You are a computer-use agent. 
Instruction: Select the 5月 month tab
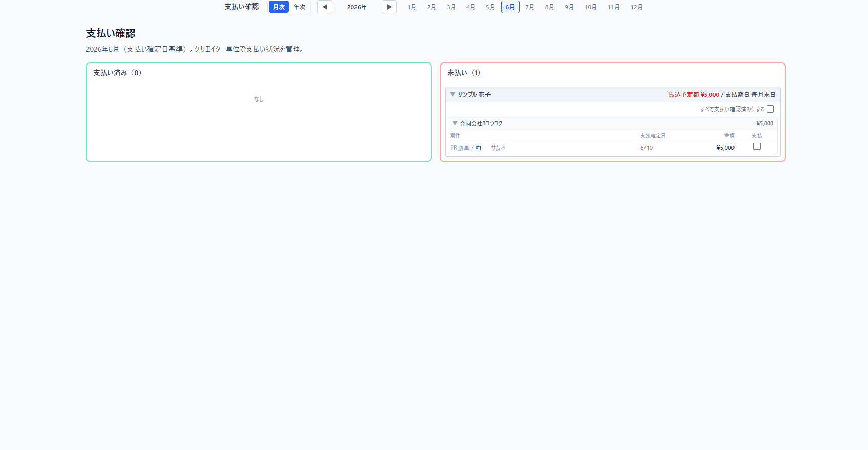click(490, 7)
